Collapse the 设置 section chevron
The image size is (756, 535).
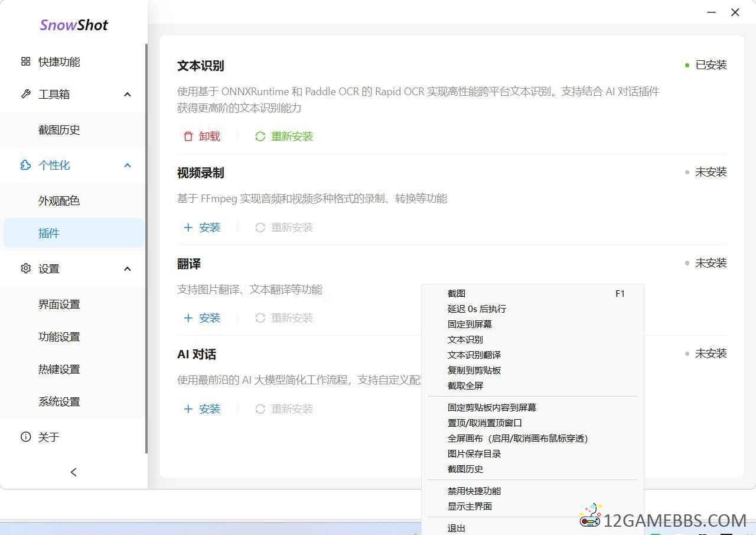coord(128,269)
